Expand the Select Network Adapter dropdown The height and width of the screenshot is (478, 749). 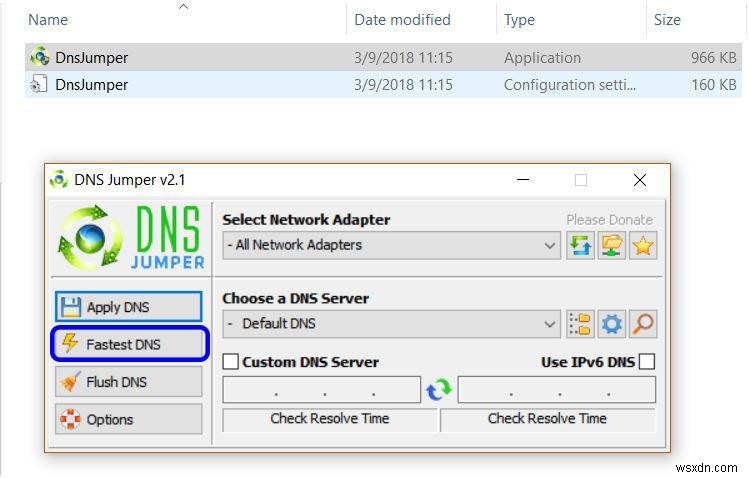391,245
